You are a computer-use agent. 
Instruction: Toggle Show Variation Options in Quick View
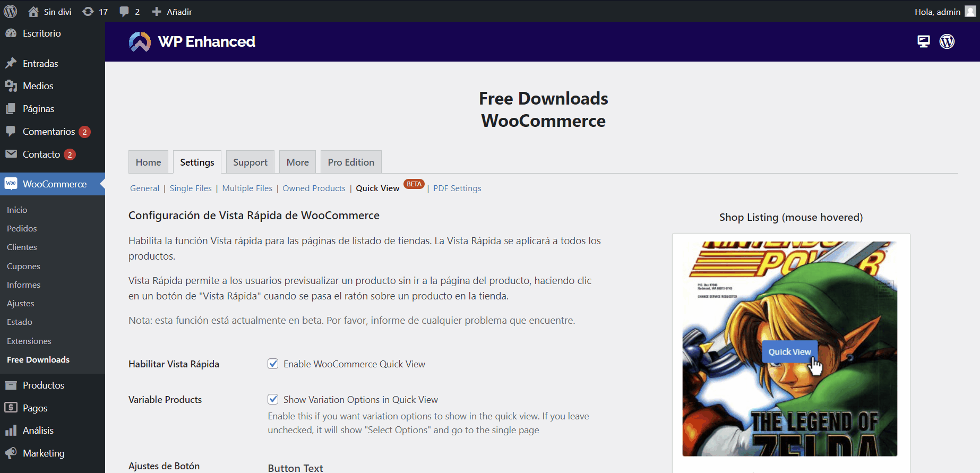pos(273,400)
